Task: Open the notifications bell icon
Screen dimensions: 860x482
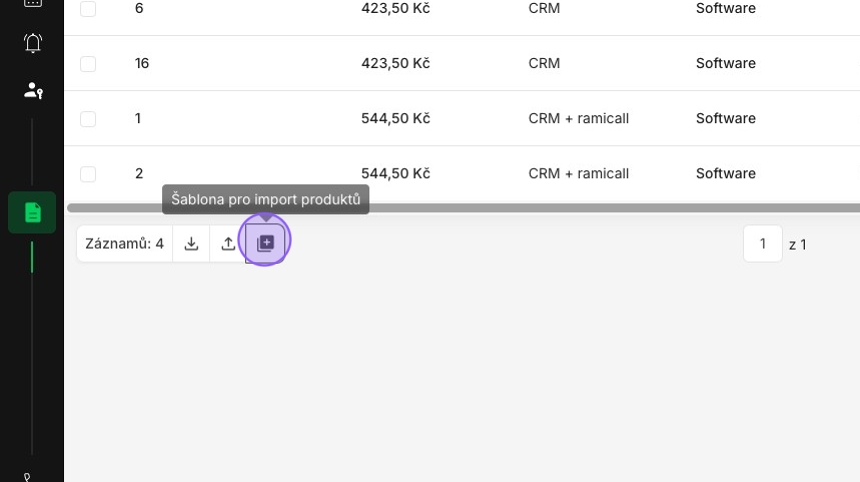Action: (x=33, y=43)
